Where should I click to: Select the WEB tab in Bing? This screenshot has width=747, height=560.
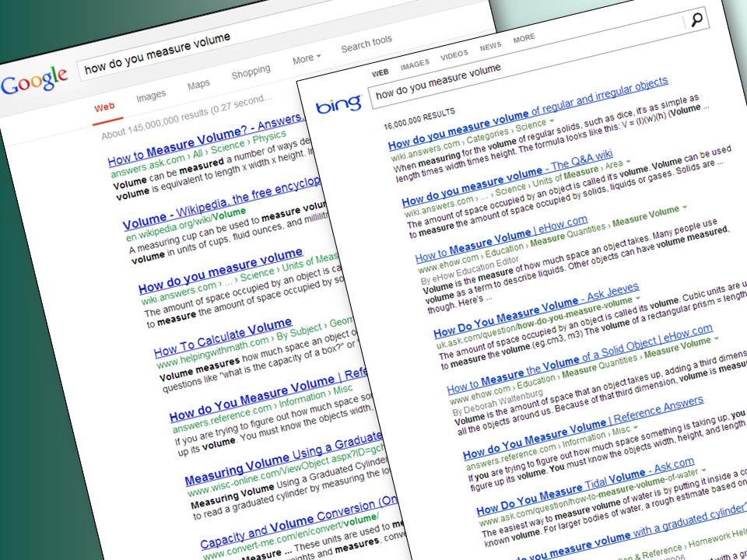coord(380,73)
